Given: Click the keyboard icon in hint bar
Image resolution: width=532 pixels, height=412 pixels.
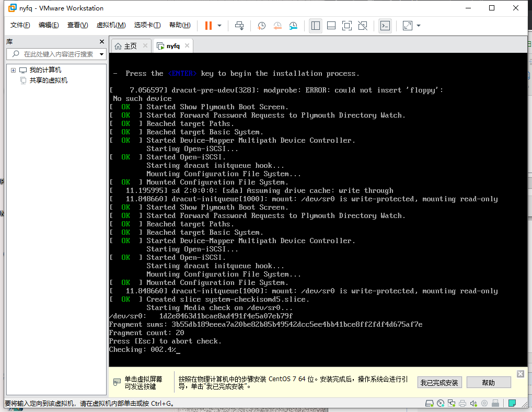Looking at the screenshot, I should point(117,382).
